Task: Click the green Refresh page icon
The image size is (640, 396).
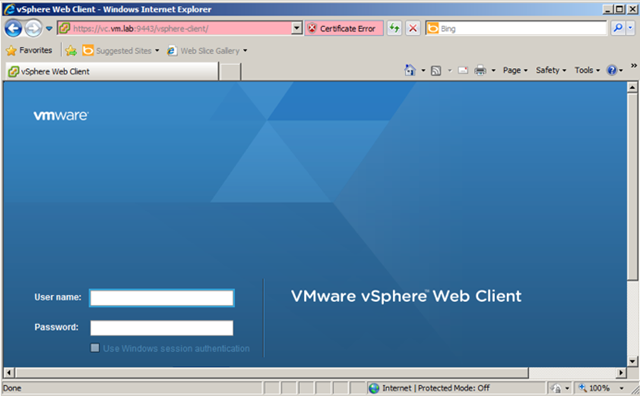Action: 394,28
